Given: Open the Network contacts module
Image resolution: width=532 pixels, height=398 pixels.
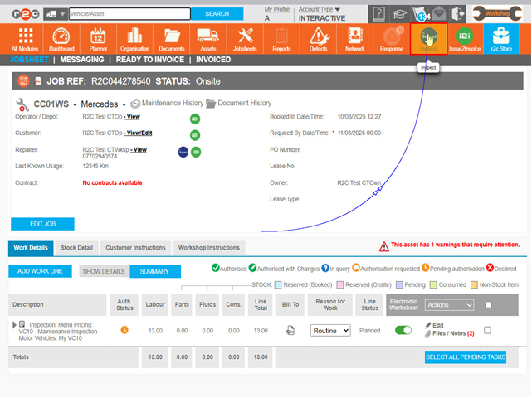Looking at the screenshot, I should pyautogui.click(x=355, y=39).
